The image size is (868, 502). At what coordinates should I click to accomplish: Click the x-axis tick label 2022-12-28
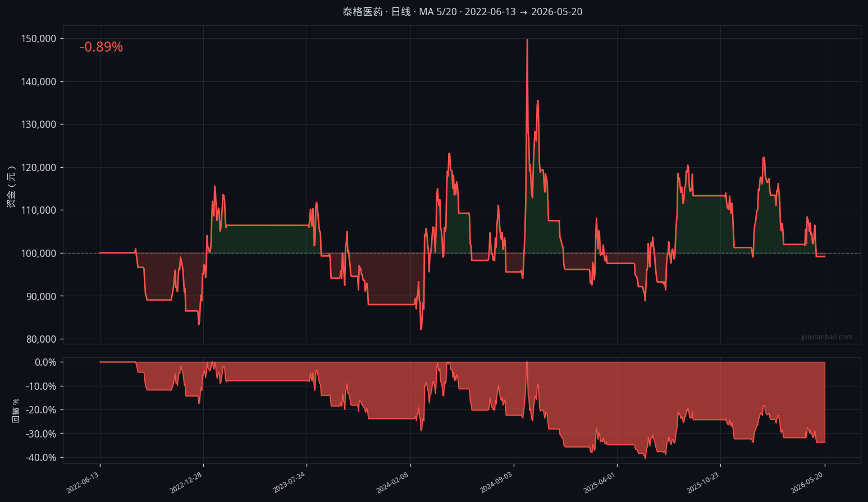pyautogui.click(x=186, y=482)
